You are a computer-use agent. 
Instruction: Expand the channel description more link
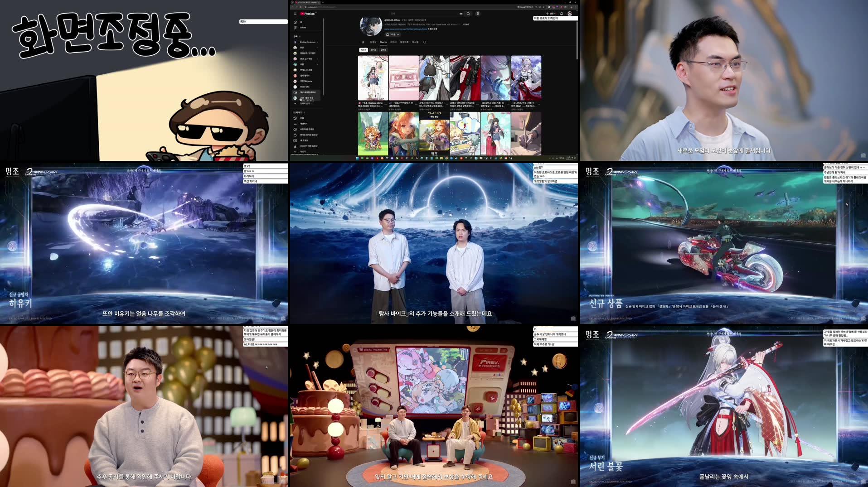466,24
